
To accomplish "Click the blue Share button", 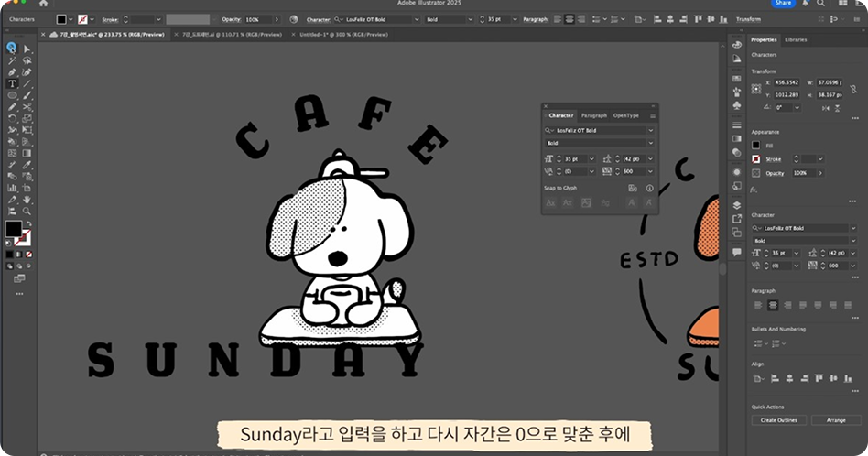I will point(784,4).
